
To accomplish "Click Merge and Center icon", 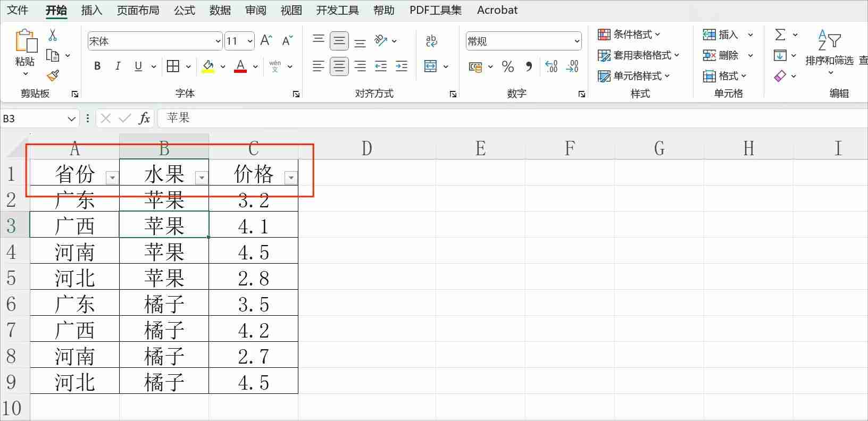I will [431, 66].
